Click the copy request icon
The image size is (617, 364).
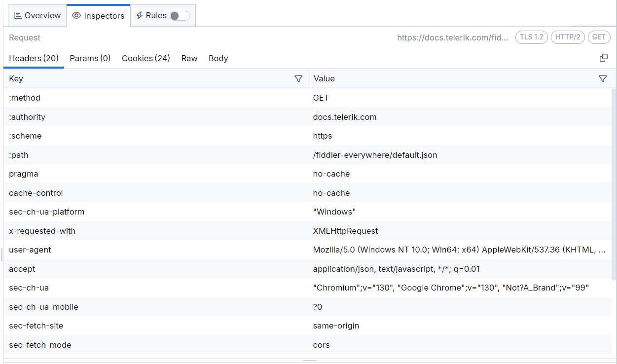604,58
